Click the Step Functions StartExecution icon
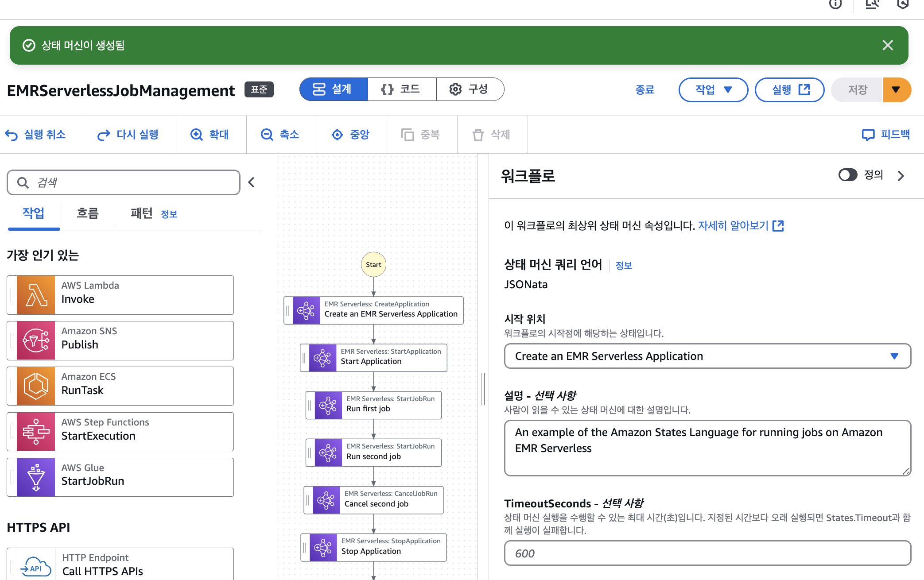Screen dimensions: 924x580 click(36, 432)
